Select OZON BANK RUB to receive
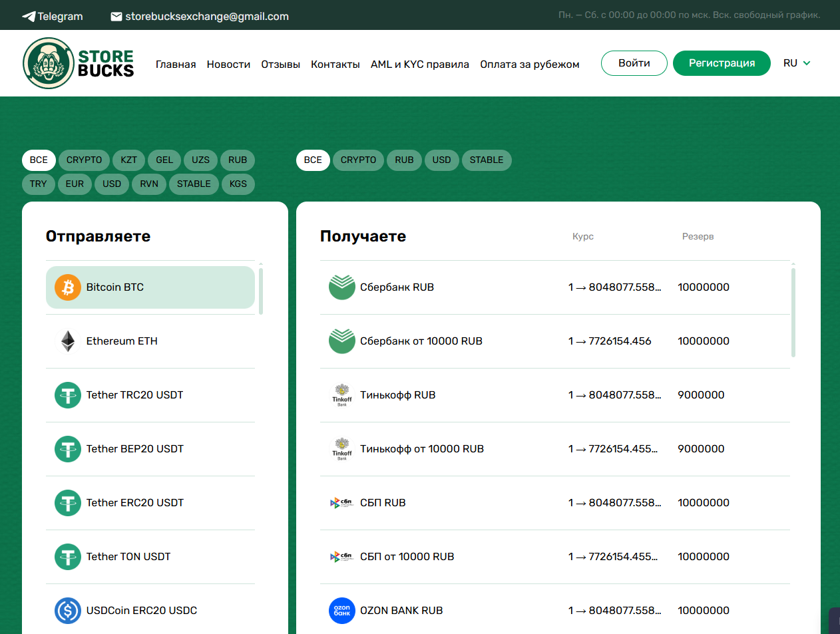Viewport: 840px width, 634px height. tap(554, 611)
